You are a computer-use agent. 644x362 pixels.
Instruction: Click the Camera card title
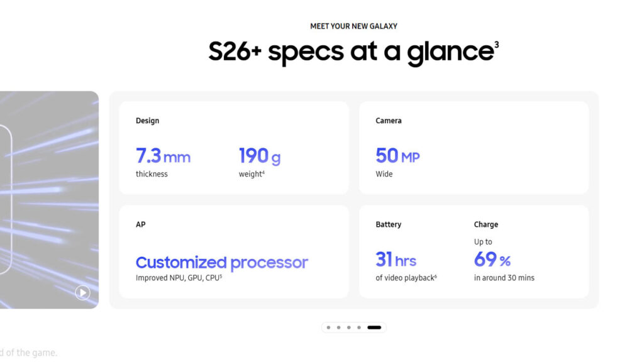point(388,121)
